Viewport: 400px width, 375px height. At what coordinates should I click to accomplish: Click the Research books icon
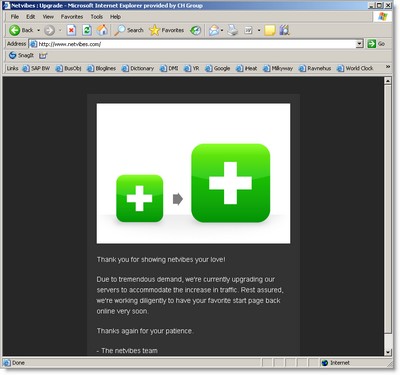coord(284,30)
